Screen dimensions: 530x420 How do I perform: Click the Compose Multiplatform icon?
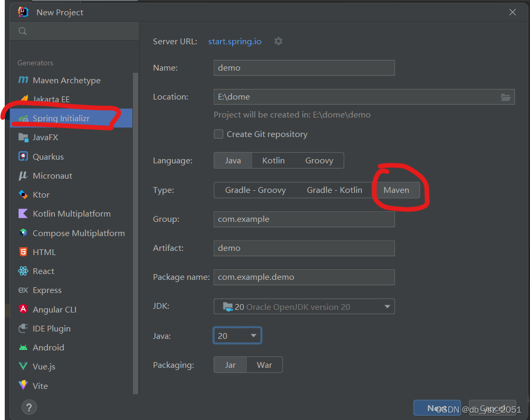coord(23,233)
